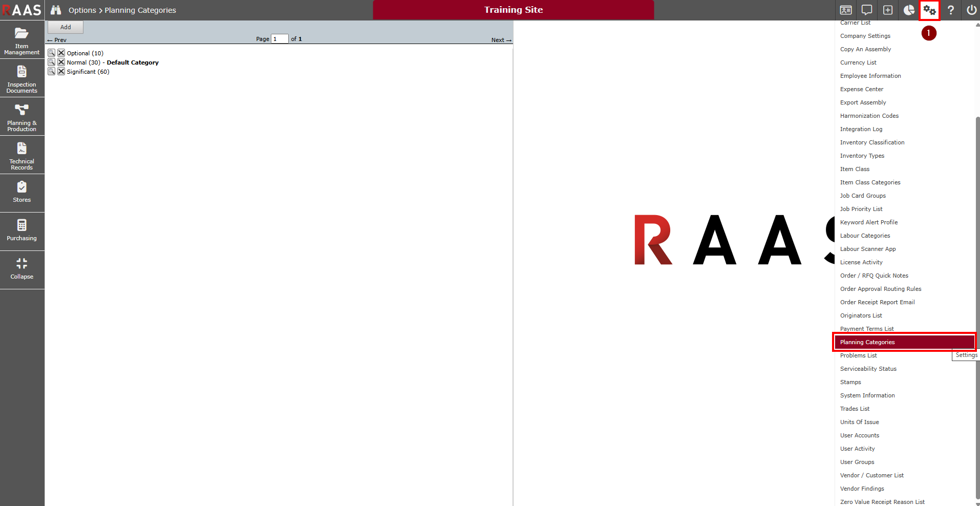The image size is (980, 506).
Task: Delete the Significant (60) category
Action: [61, 72]
